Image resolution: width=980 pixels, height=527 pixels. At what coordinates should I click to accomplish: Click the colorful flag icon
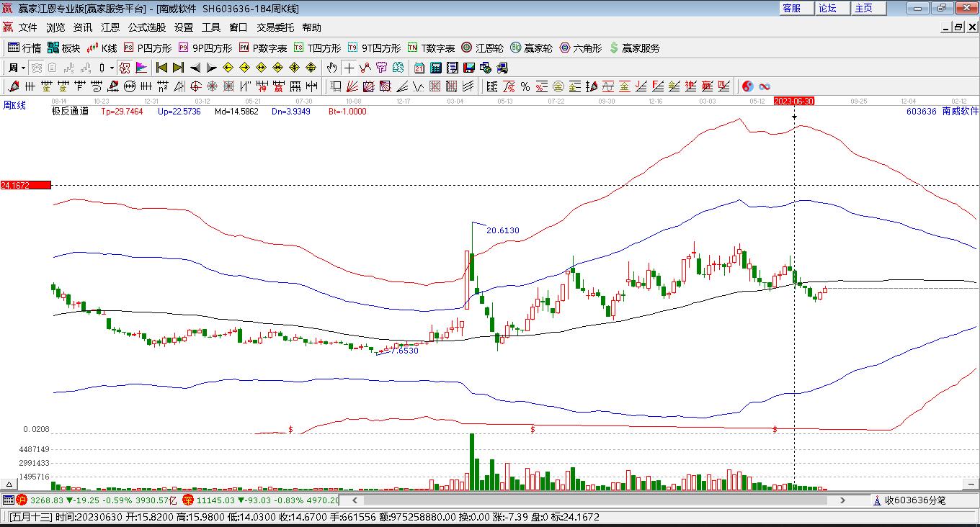141,68
